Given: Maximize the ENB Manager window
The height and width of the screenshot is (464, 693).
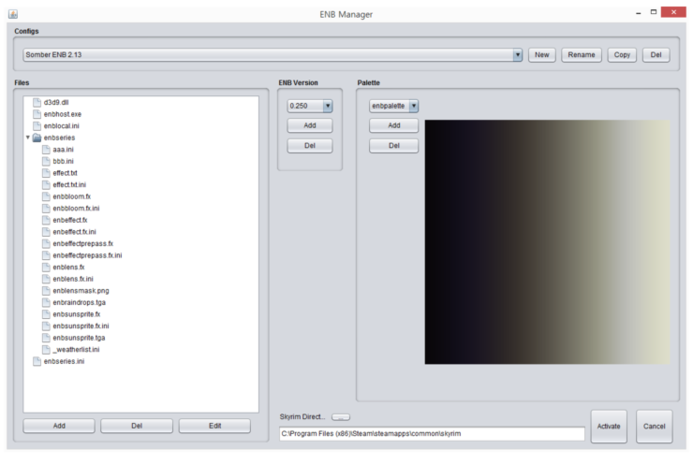Looking at the screenshot, I should (654, 12).
